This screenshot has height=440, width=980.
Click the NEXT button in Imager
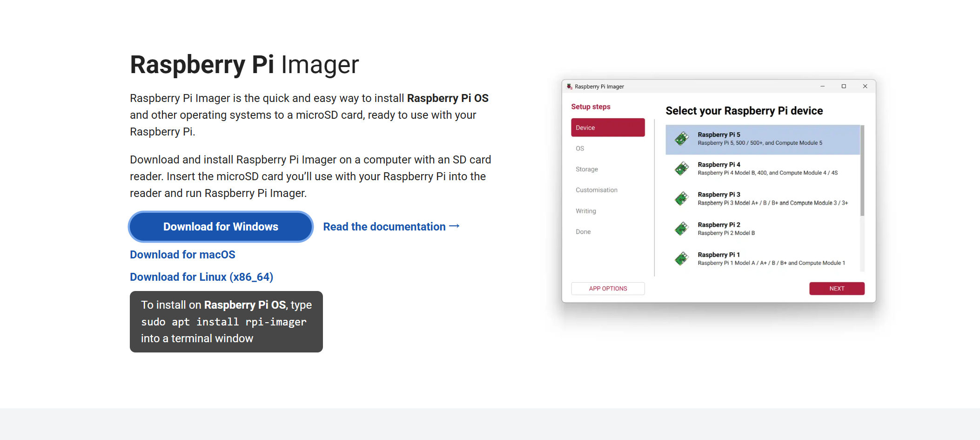coord(837,289)
